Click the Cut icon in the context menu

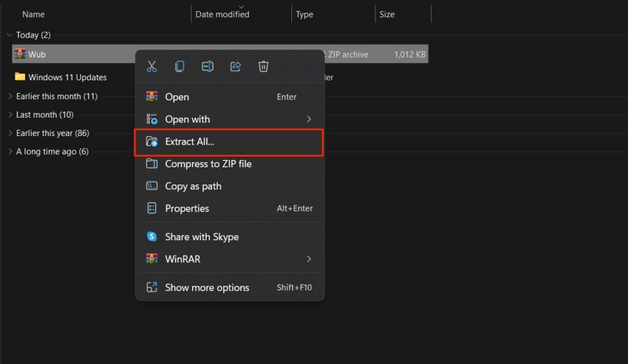[151, 66]
